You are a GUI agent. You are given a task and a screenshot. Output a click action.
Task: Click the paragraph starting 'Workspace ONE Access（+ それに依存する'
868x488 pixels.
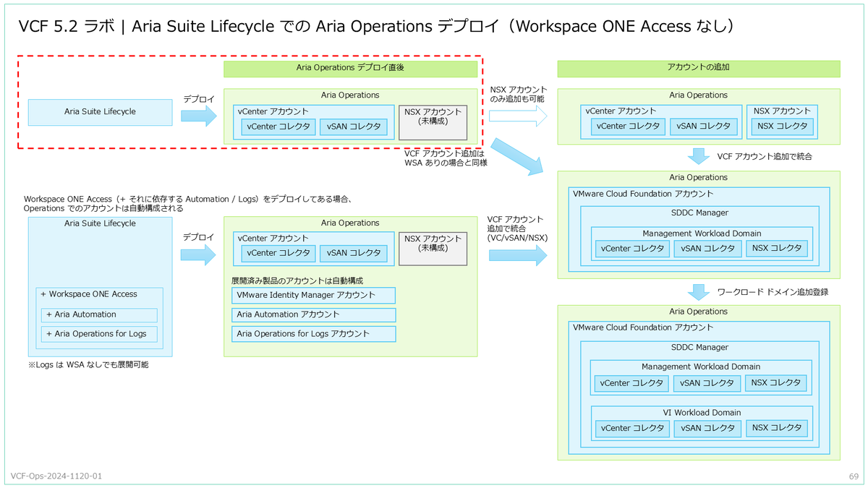click(187, 203)
